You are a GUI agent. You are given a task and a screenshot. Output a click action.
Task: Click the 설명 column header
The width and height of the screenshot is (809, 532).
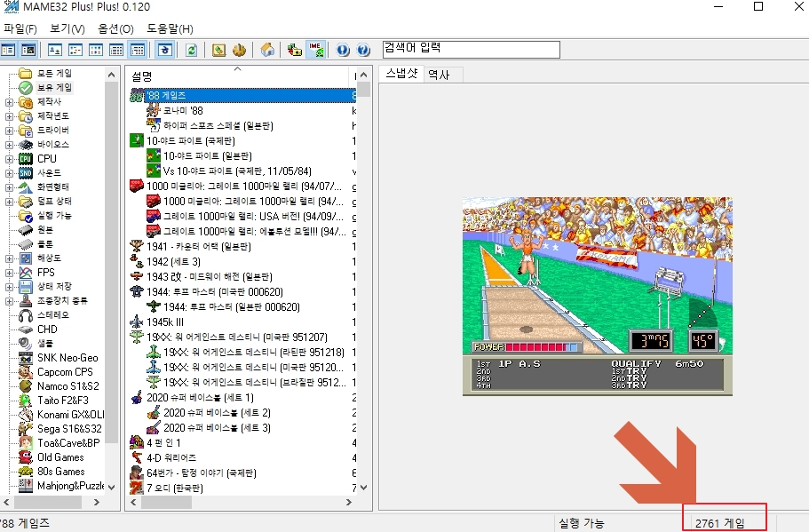click(238, 76)
